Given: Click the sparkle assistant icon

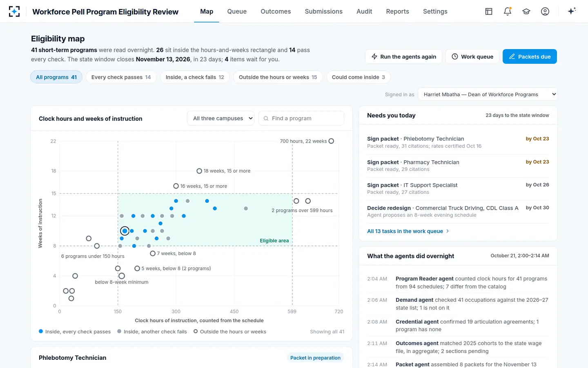Looking at the screenshot, I should 572,11.
